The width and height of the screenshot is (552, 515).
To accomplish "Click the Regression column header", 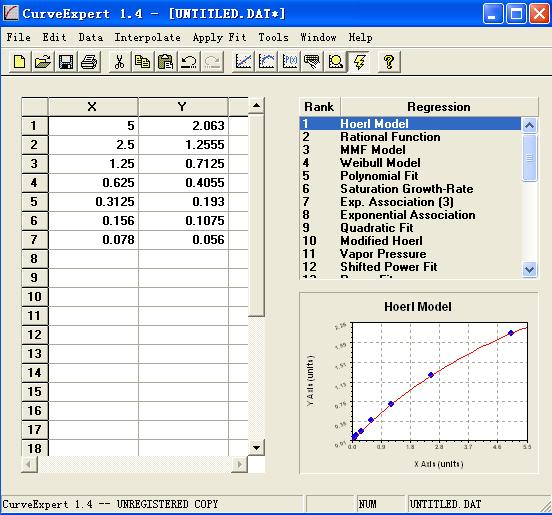I will pyautogui.click(x=439, y=107).
